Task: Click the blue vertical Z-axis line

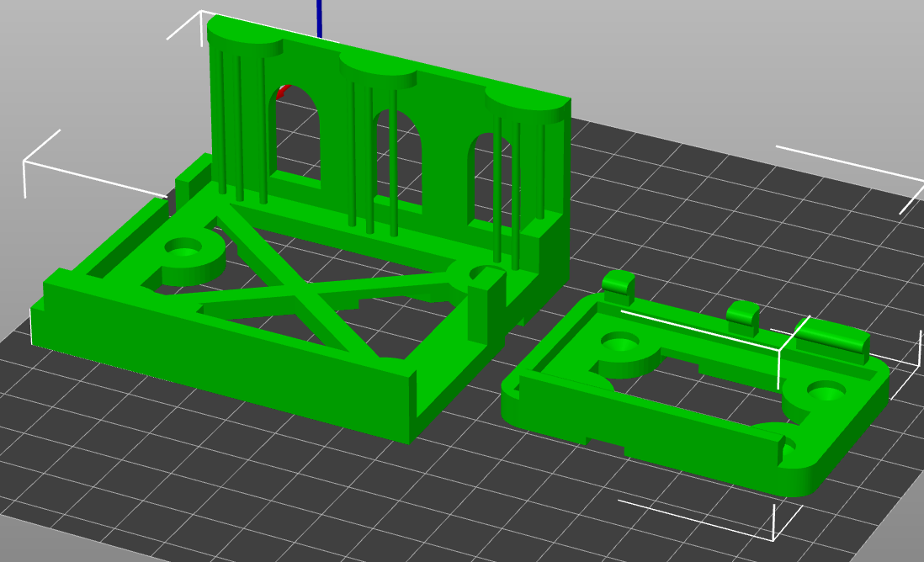Action: tap(320, 17)
